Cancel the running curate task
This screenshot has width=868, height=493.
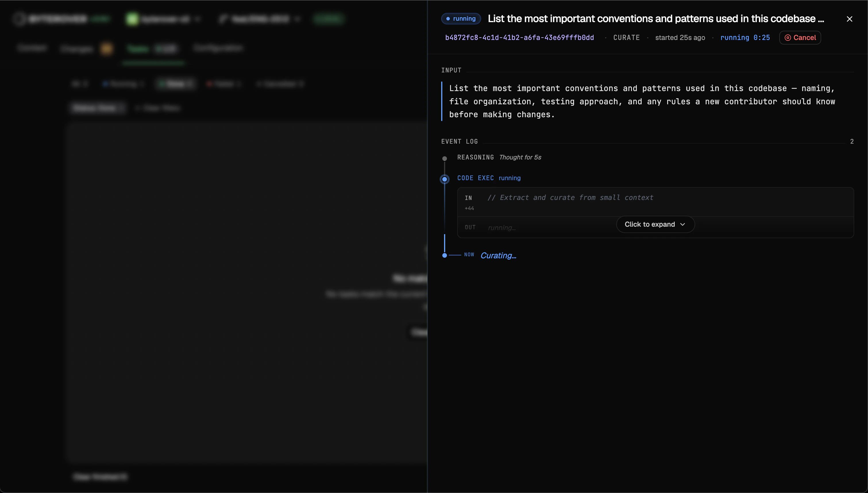pos(800,38)
